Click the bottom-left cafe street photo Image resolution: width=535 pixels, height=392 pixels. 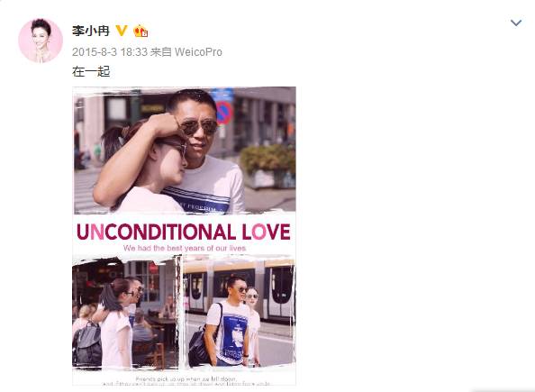pos(125,313)
